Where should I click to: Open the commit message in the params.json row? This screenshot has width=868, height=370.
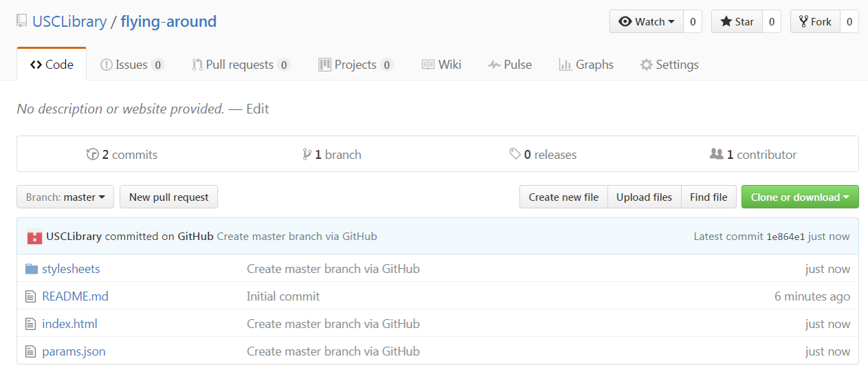pos(333,351)
